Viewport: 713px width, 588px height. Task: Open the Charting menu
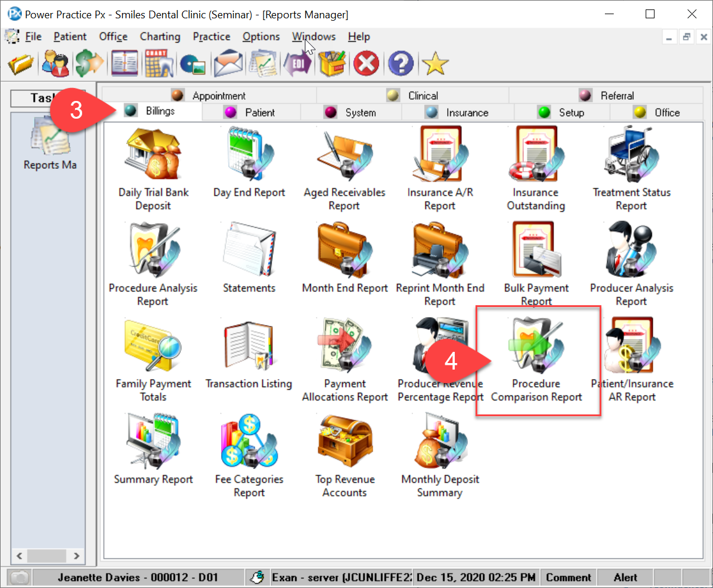160,37
